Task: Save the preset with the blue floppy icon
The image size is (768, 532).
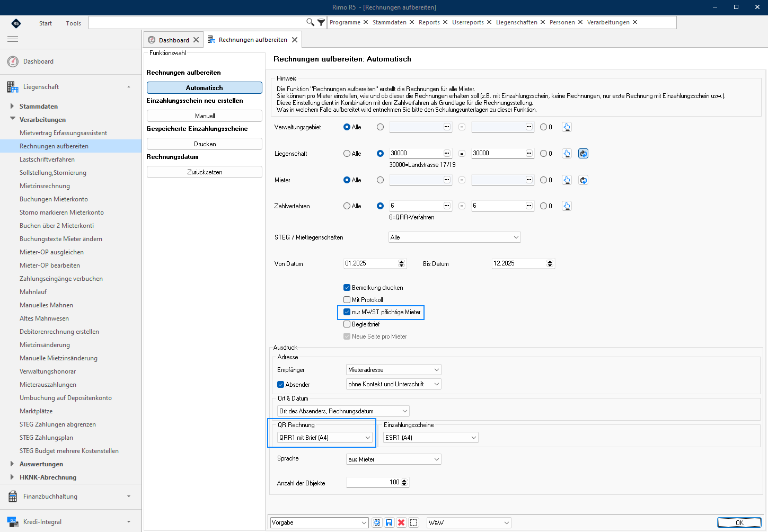Action: point(389,522)
